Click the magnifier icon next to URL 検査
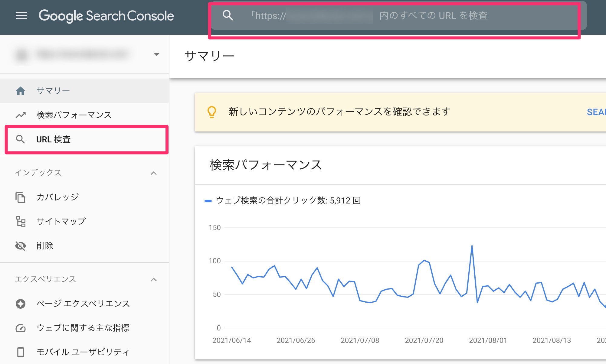The width and height of the screenshot is (606, 364). tap(21, 139)
